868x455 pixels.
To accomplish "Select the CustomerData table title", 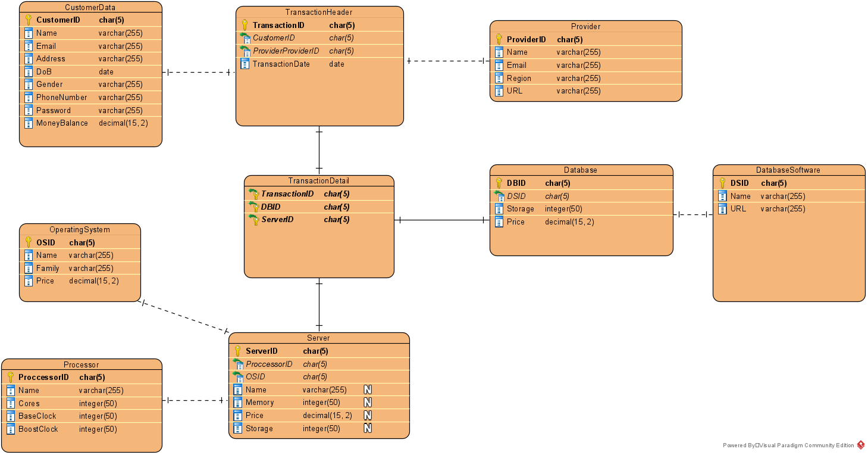I will click(90, 8).
